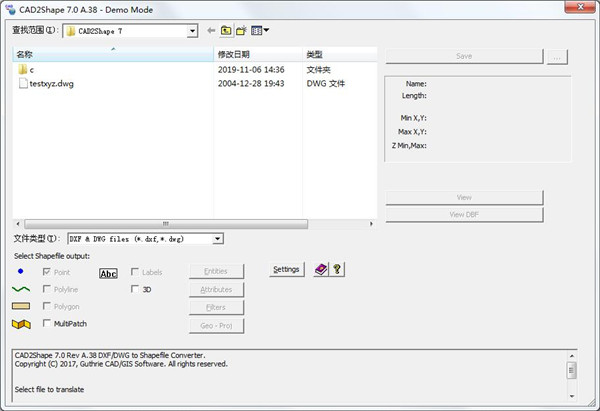This screenshot has height=411, width=600.
Task: Click the log pane vertical scrollbar thumb
Action: coord(572,370)
